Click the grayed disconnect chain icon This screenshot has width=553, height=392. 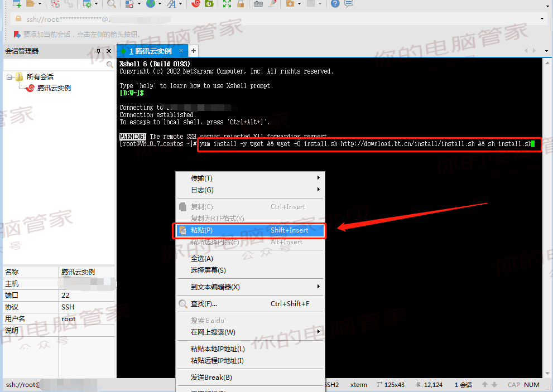tap(69, 4)
